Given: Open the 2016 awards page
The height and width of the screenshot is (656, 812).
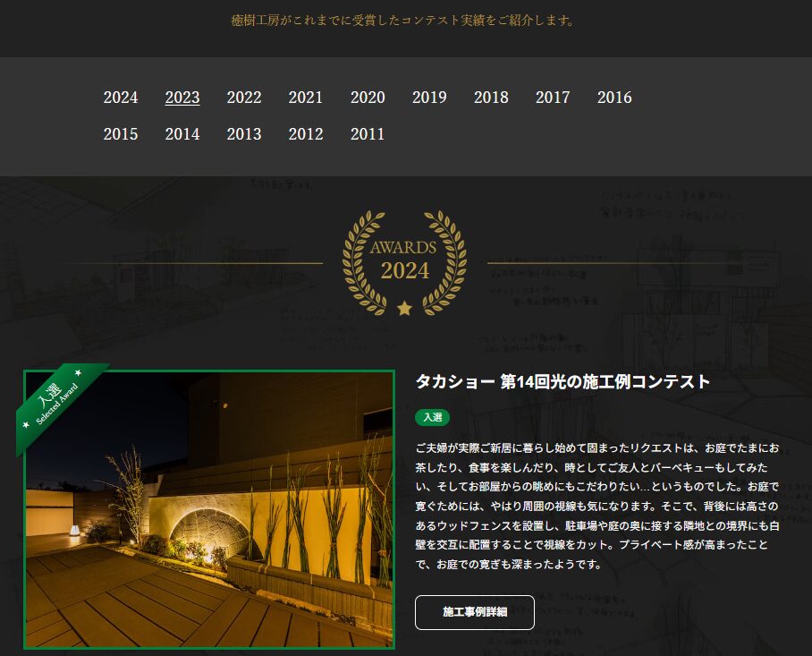Looking at the screenshot, I should 614,98.
